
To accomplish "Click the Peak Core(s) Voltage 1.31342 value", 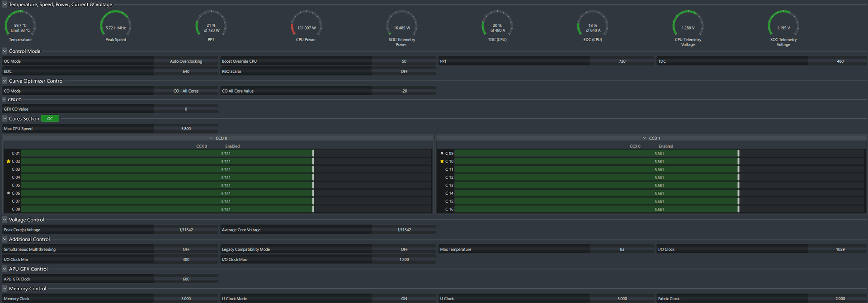I will tap(186, 230).
